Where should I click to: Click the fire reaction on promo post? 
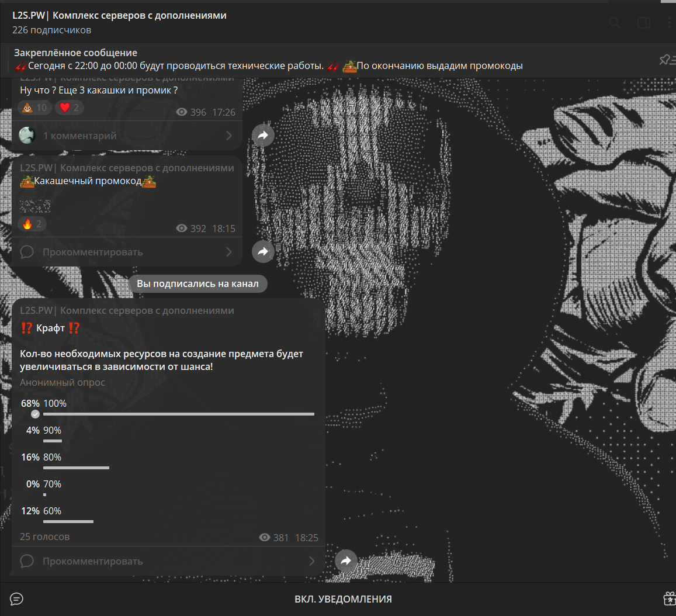[x=32, y=224]
